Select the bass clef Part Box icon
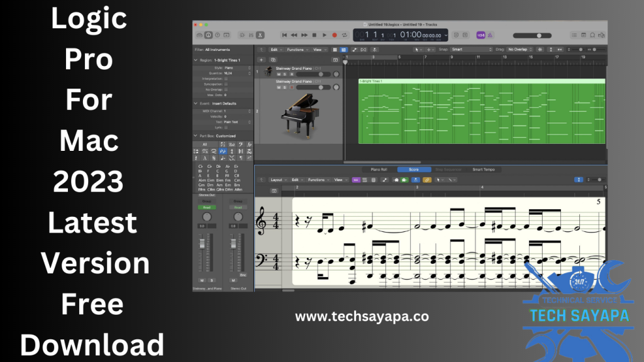The image size is (644, 362). point(241,145)
